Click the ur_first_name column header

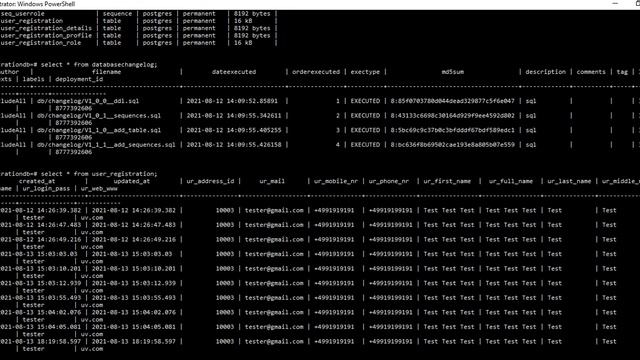pos(447,181)
